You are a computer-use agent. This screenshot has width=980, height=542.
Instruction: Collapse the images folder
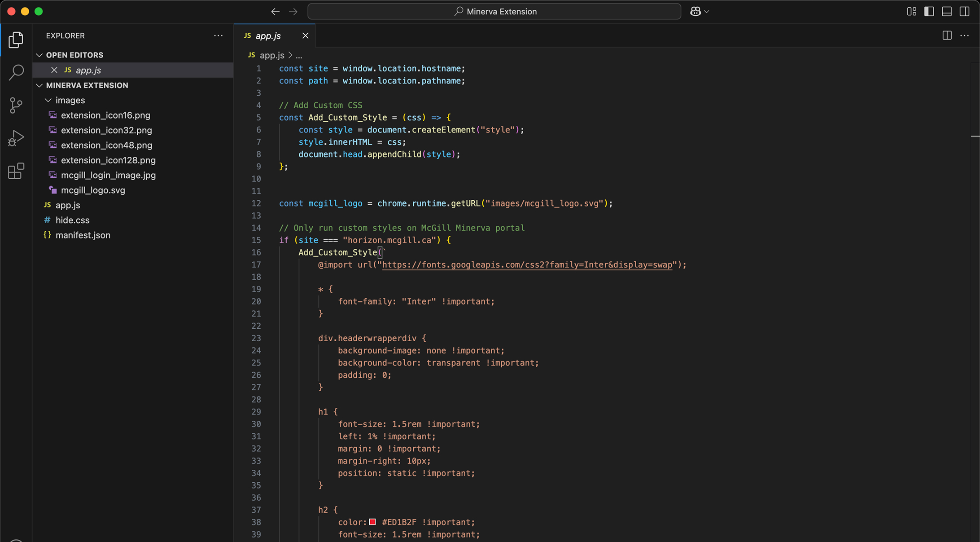tap(48, 100)
